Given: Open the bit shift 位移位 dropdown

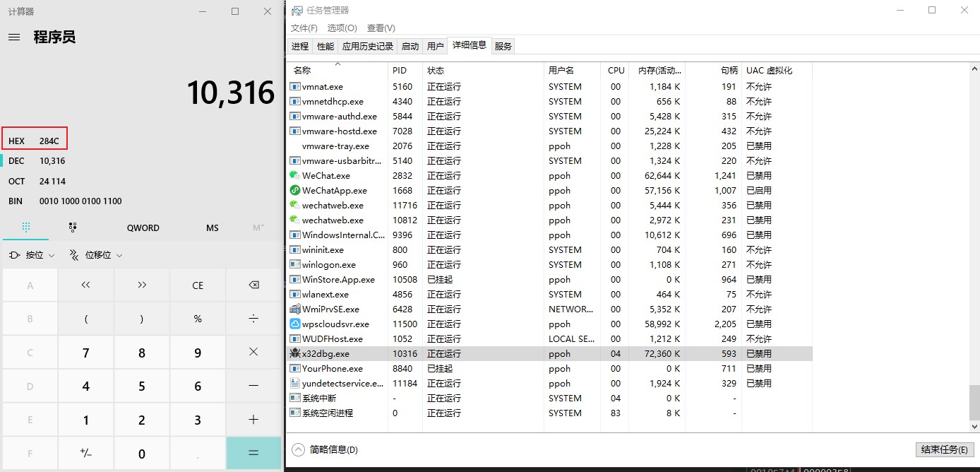Looking at the screenshot, I should point(95,255).
